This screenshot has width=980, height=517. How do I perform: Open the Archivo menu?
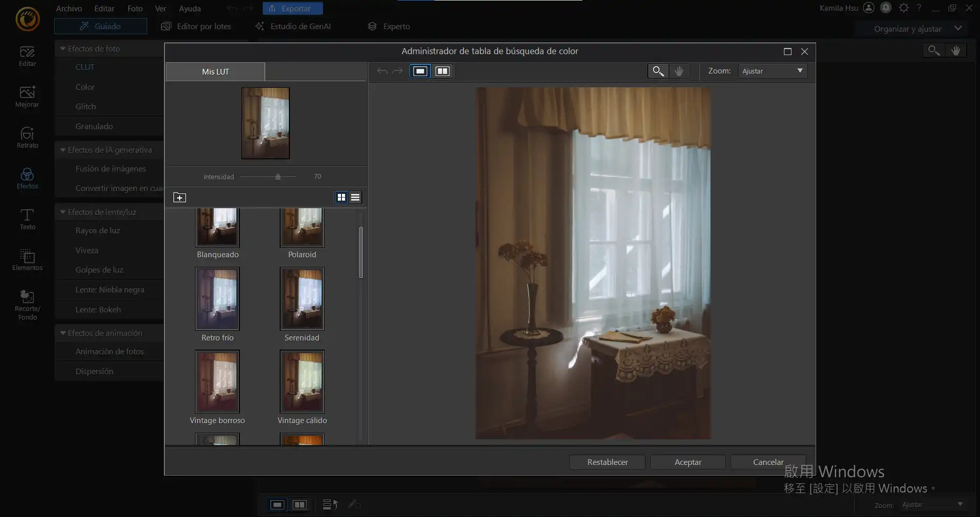68,8
